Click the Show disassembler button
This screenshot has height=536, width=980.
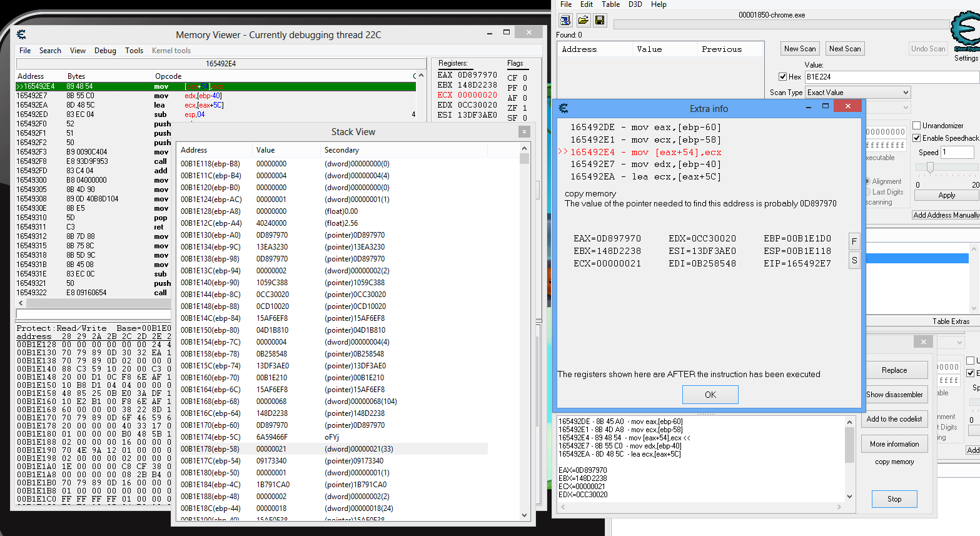[x=894, y=395]
